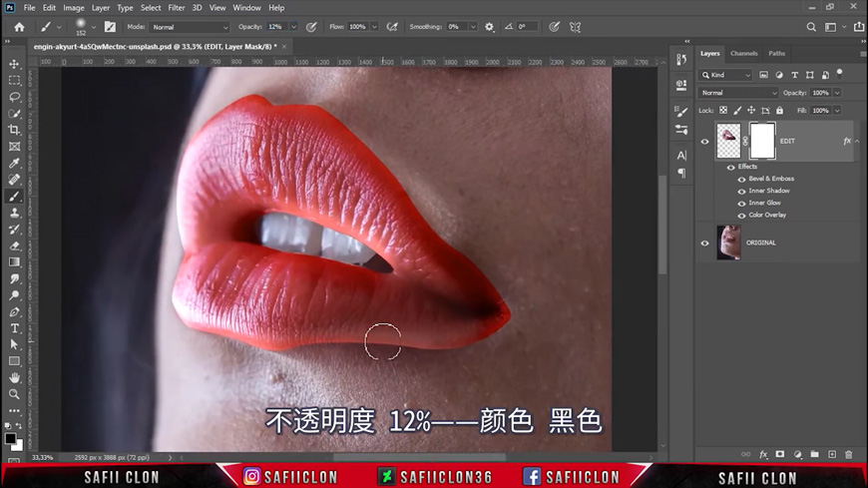Toggle Inner Shadow effect visibility
868x488 pixels.
(x=741, y=191)
